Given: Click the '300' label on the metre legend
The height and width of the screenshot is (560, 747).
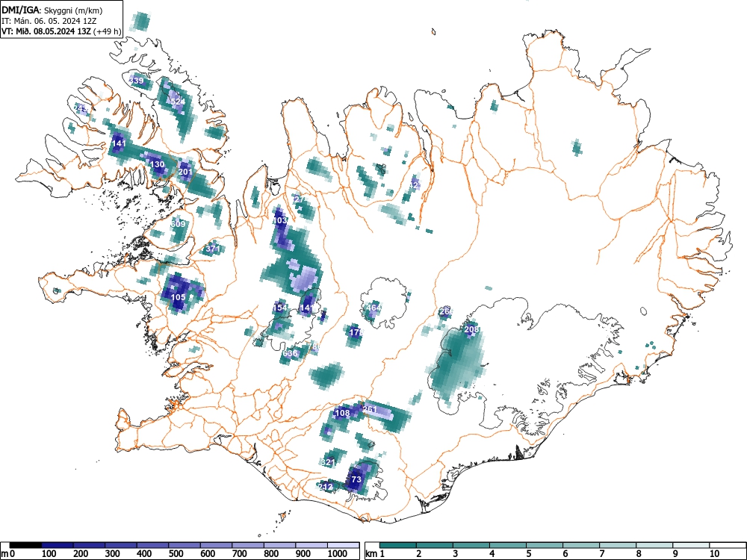Looking at the screenshot, I should pyautogui.click(x=113, y=554).
